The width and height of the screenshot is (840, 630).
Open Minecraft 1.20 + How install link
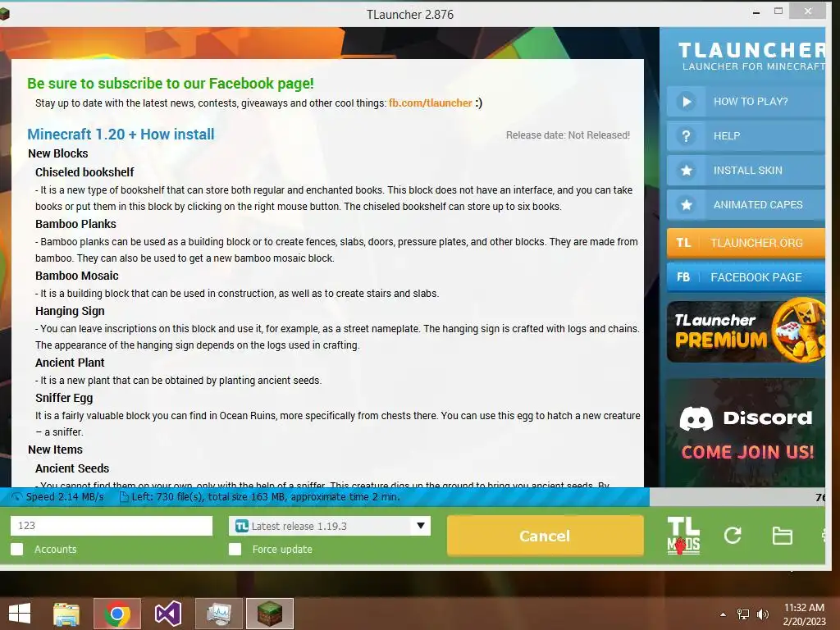[x=121, y=134]
